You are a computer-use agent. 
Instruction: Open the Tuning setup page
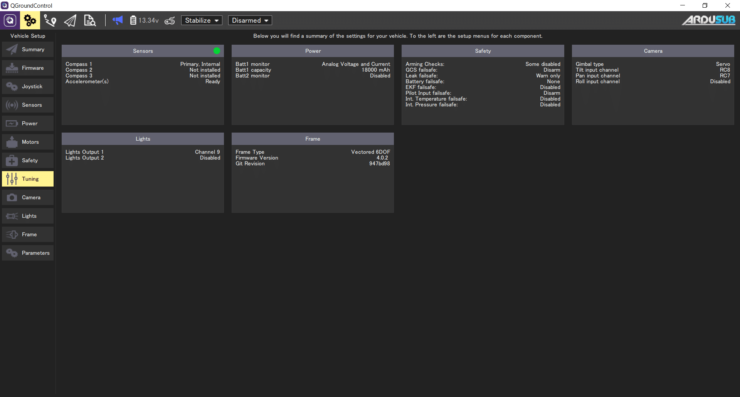[x=28, y=179]
